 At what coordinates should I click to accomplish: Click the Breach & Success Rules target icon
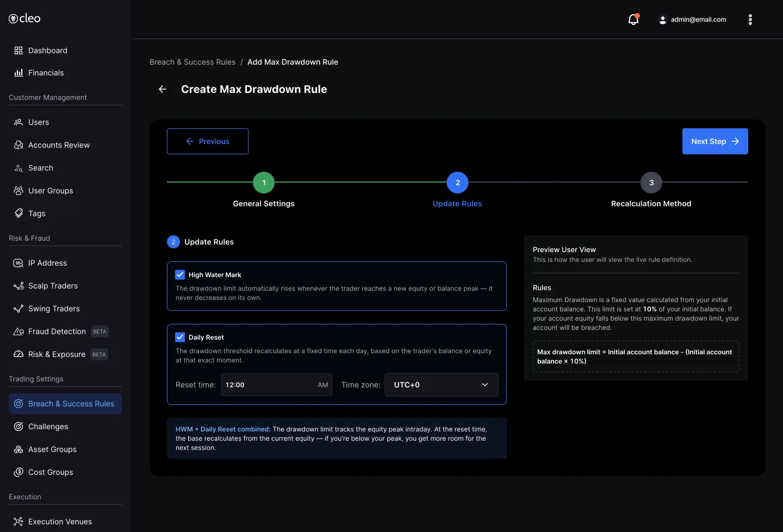18,404
